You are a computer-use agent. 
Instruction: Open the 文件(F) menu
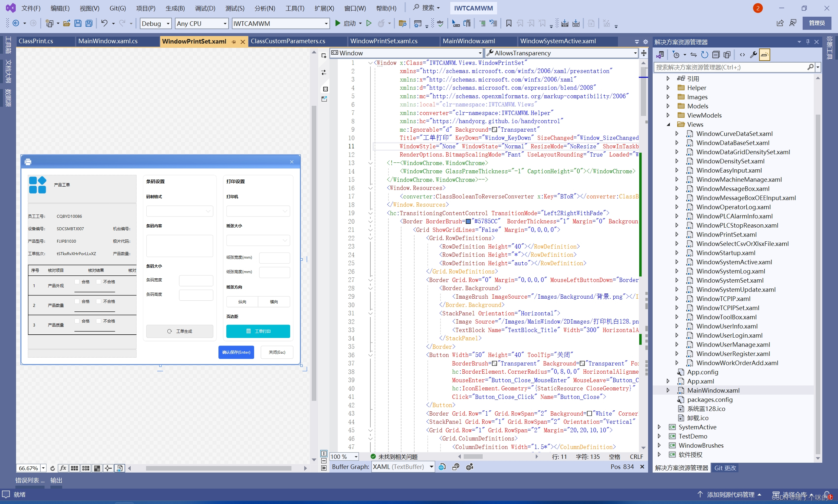click(x=31, y=8)
